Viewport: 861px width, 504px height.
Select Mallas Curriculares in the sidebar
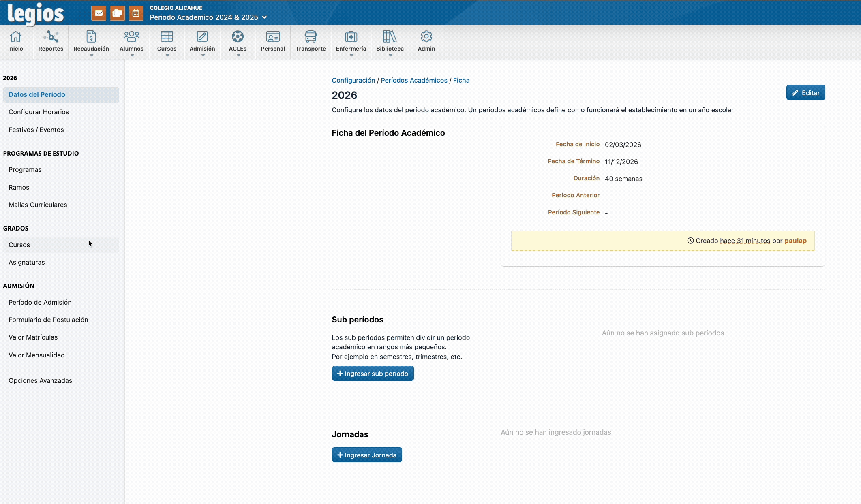38,205
